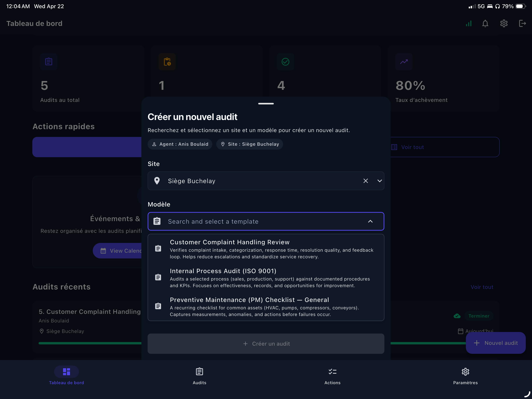Collapse the Modèle template dropdown

[370, 221]
